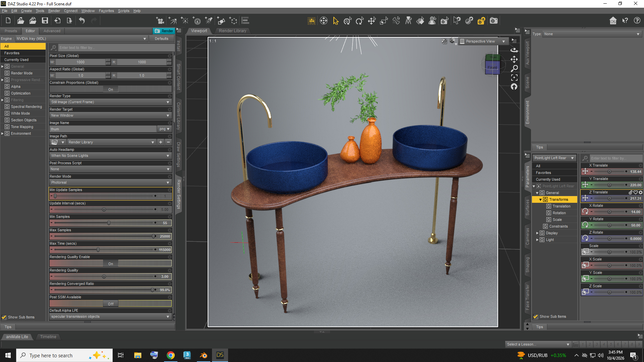Open the Default Alpha LPE dropdown
The height and width of the screenshot is (362, 644).
(x=110, y=317)
